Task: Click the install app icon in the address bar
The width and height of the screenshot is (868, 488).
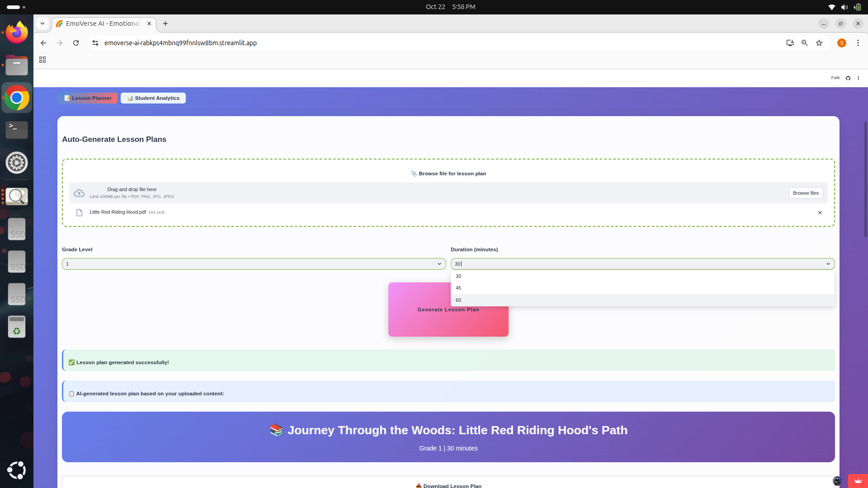Action: pyautogui.click(x=790, y=43)
